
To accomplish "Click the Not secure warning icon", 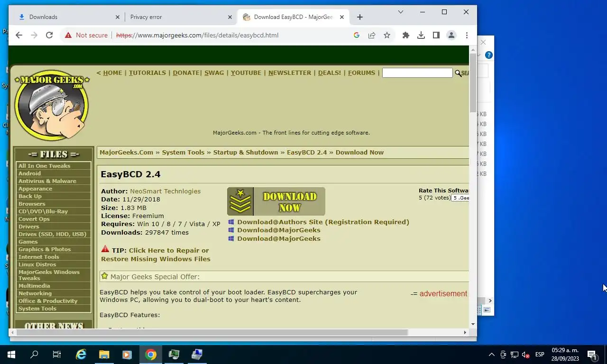I will [68, 35].
